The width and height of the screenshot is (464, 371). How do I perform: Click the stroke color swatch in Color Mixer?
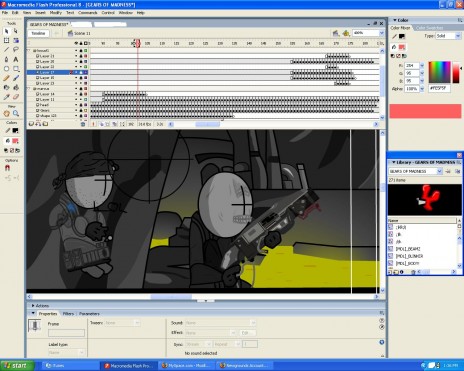point(402,36)
